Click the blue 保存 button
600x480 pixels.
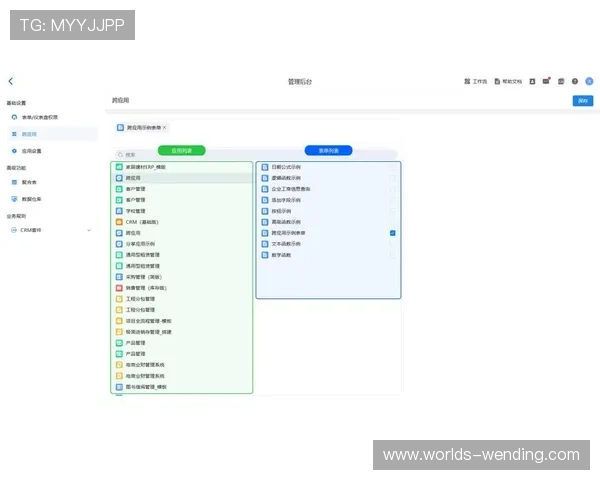583,101
